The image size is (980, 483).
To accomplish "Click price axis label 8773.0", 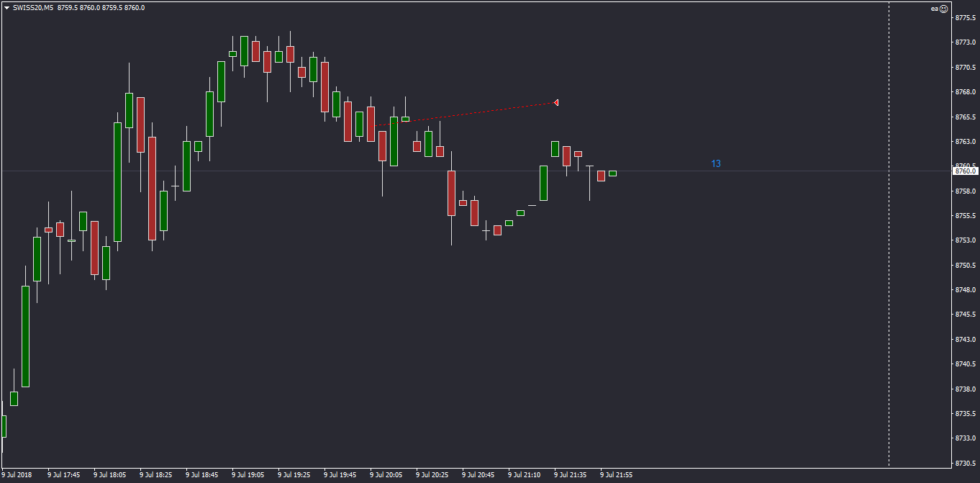I will [965, 42].
